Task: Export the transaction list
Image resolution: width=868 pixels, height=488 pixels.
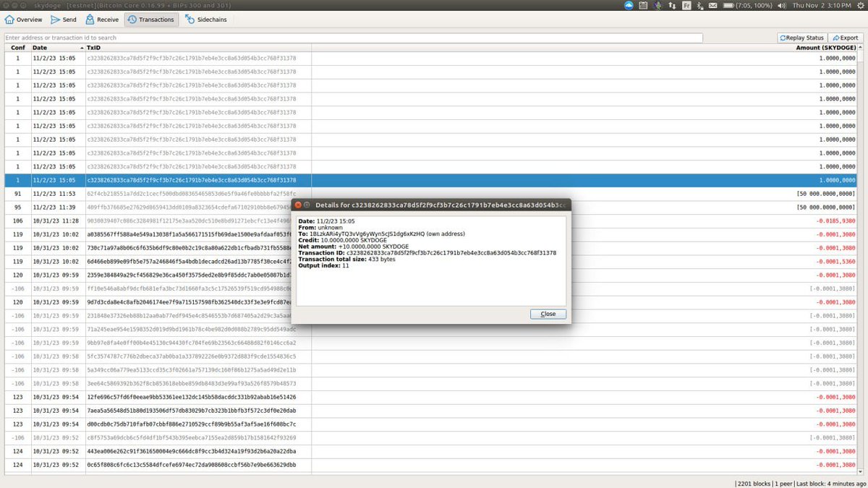Action: (x=845, y=38)
